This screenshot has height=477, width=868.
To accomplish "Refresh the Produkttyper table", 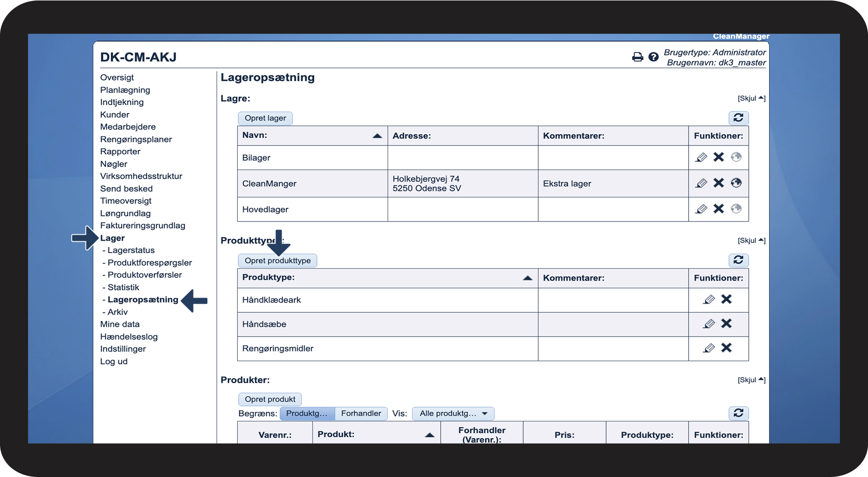I will pos(738,260).
